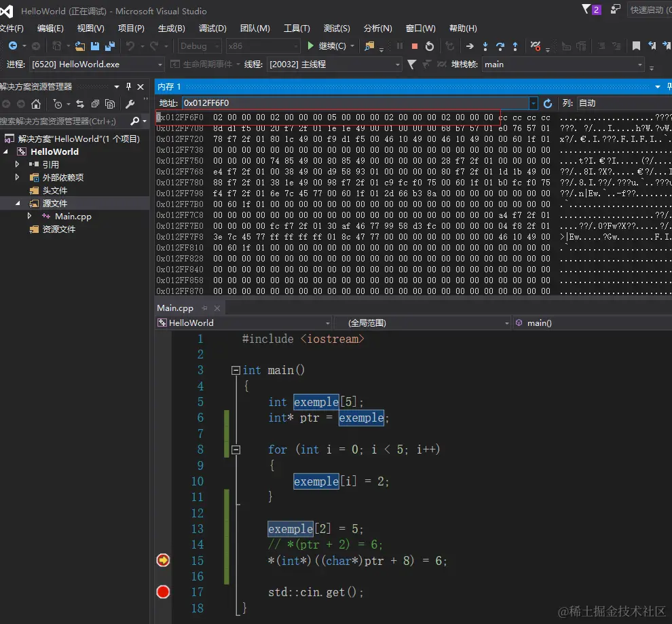
Task: Restart debugging with the circular arrow icon
Action: [x=430, y=46]
